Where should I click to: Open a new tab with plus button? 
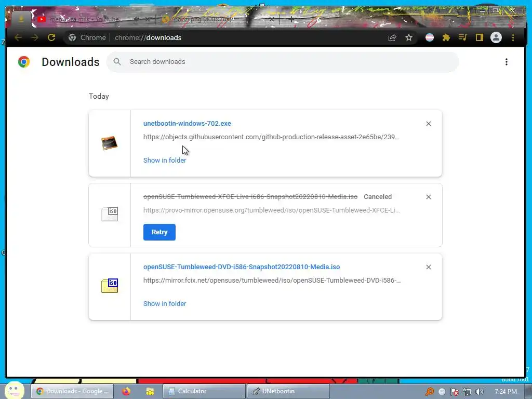(x=291, y=19)
